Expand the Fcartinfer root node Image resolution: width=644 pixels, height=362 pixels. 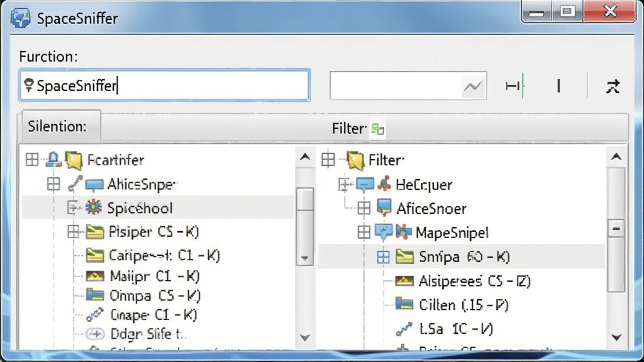click(32, 159)
